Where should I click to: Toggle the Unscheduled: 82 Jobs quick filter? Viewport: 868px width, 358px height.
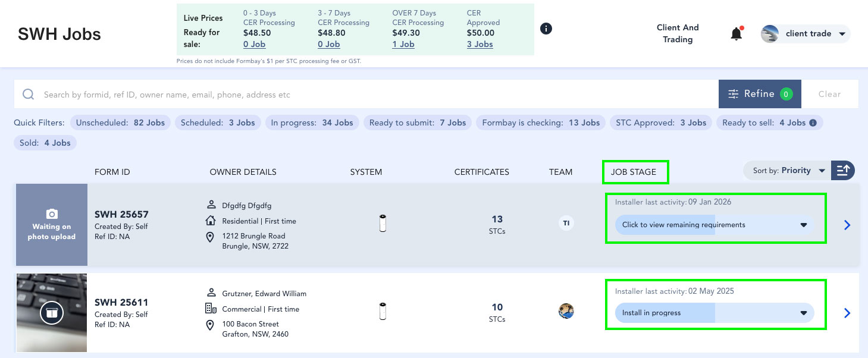(x=121, y=123)
